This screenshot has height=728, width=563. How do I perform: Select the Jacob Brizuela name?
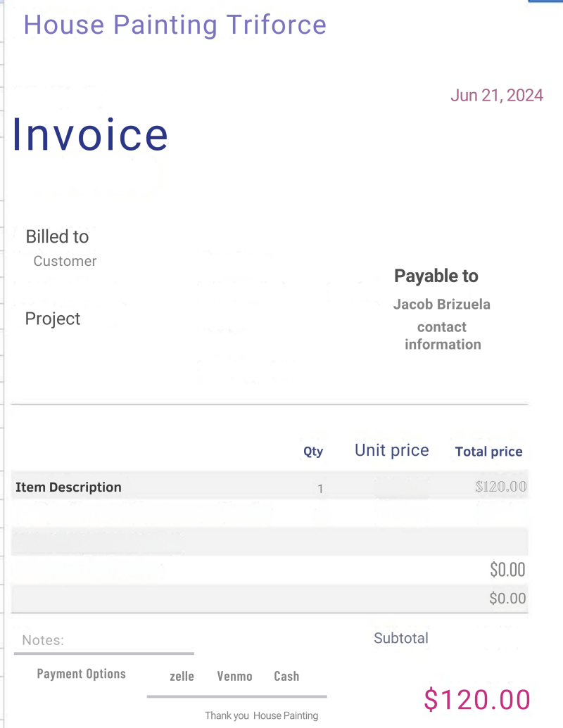442,305
